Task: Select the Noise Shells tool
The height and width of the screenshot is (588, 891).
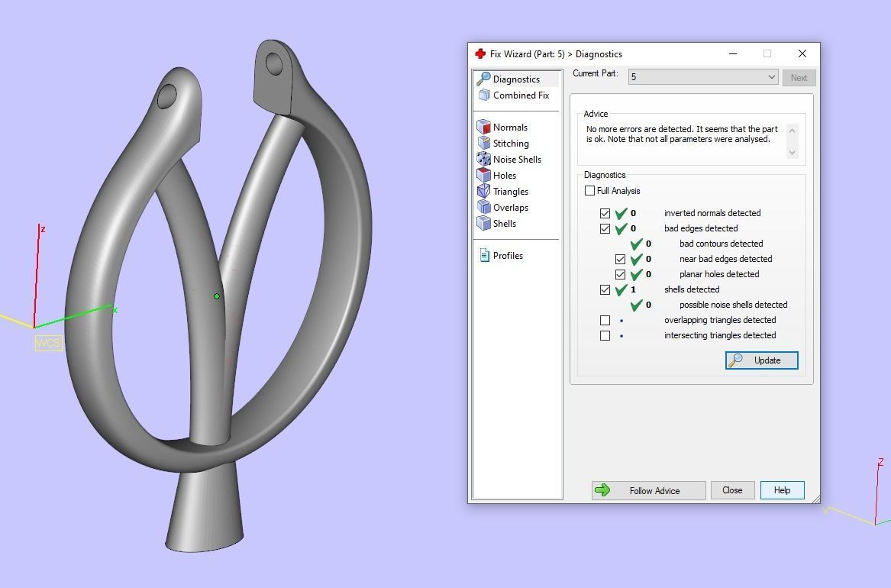Action: coord(510,159)
